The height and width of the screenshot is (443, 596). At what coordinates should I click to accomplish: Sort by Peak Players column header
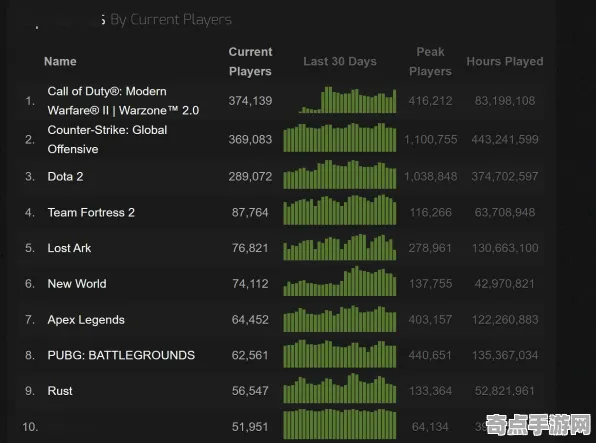430,61
